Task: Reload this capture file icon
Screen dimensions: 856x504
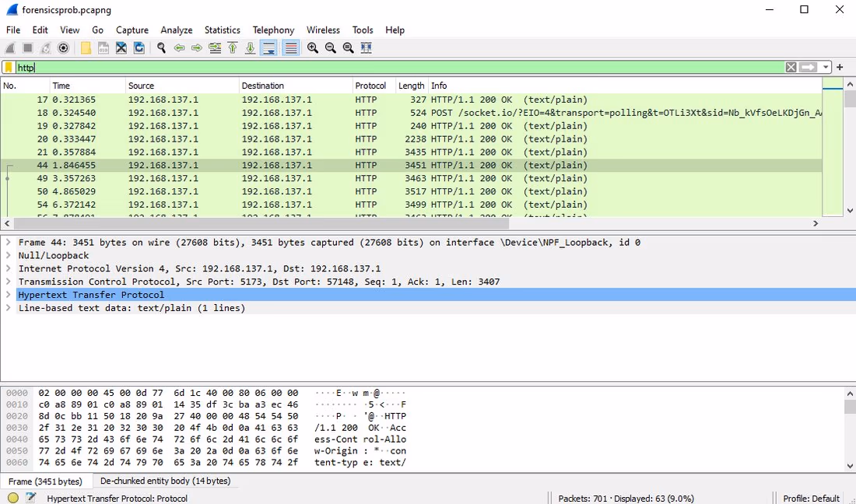Action: pos(139,48)
